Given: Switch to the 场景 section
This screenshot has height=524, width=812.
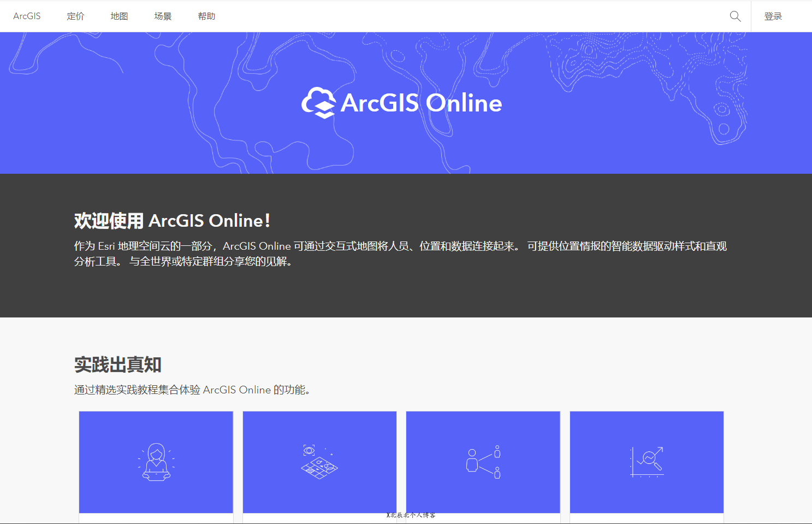Looking at the screenshot, I should [163, 16].
